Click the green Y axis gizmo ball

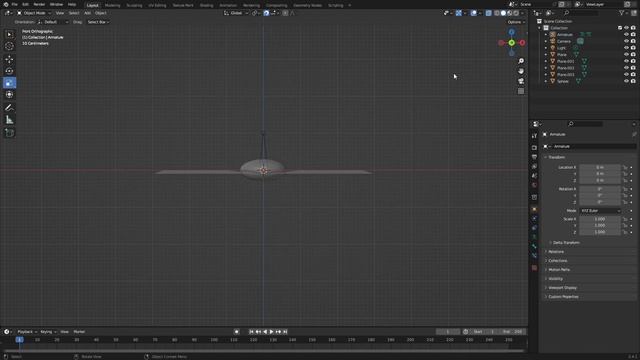coord(511,43)
